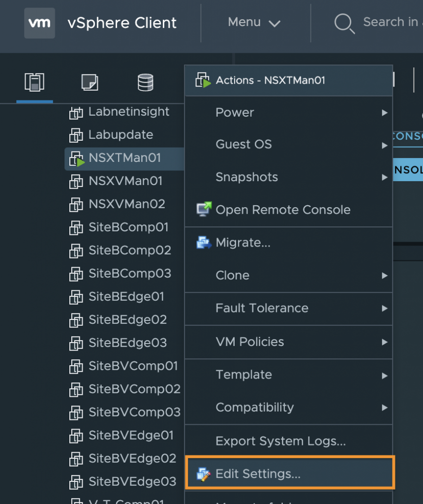
Task: Click the SiteBEdge02 VM icon
Action: click(76, 320)
